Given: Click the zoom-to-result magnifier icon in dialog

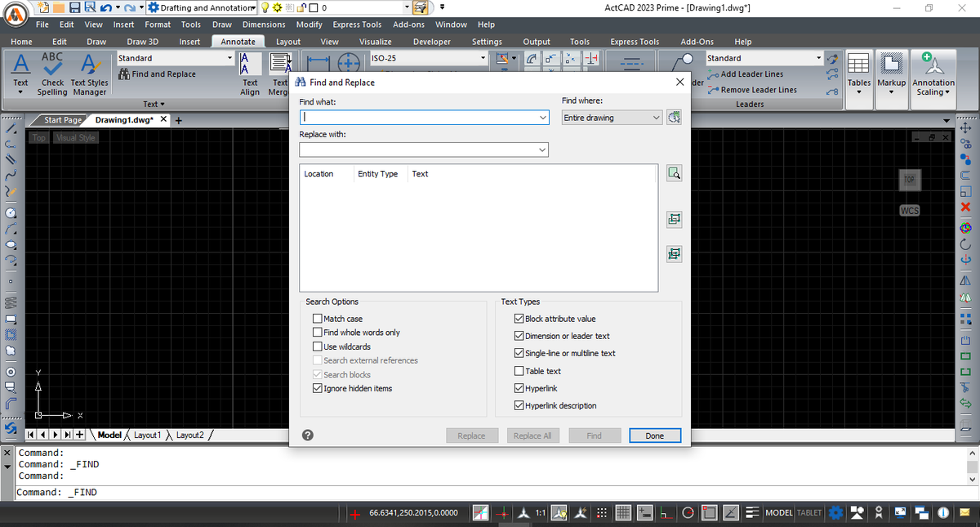Looking at the screenshot, I should [674, 173].
